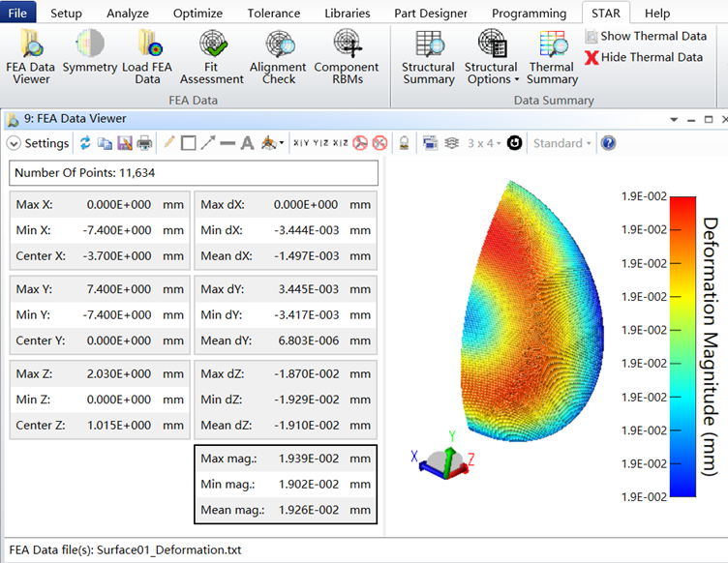This screenshot has width=728, height=563.
Task: Click the deformation magnitude color bar
Action: 682,346
